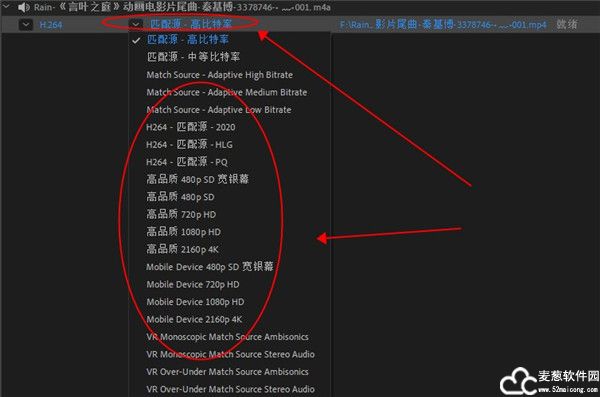Select the checked 匹配源 - 高比特率 preset
Screen dimensions: 600x397
click(188, 39)
